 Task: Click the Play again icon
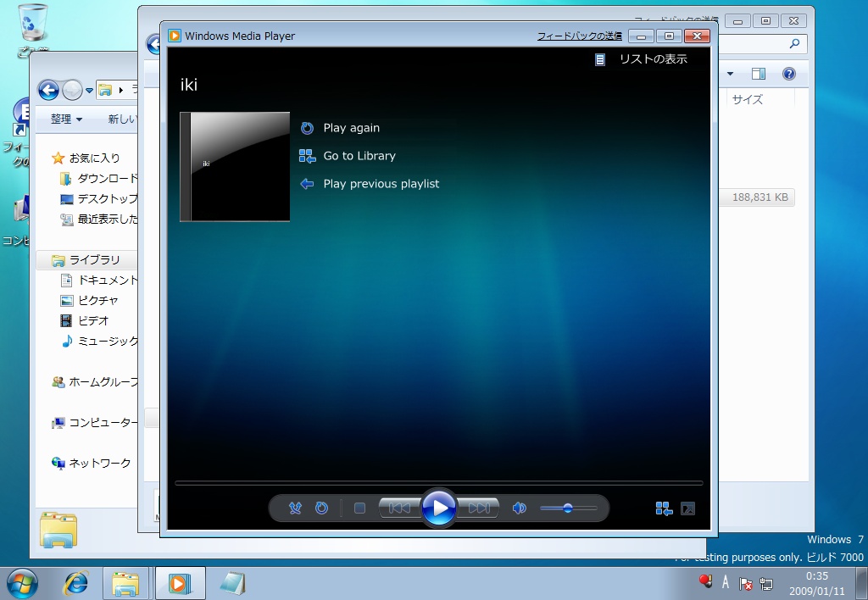click(307, 129)
